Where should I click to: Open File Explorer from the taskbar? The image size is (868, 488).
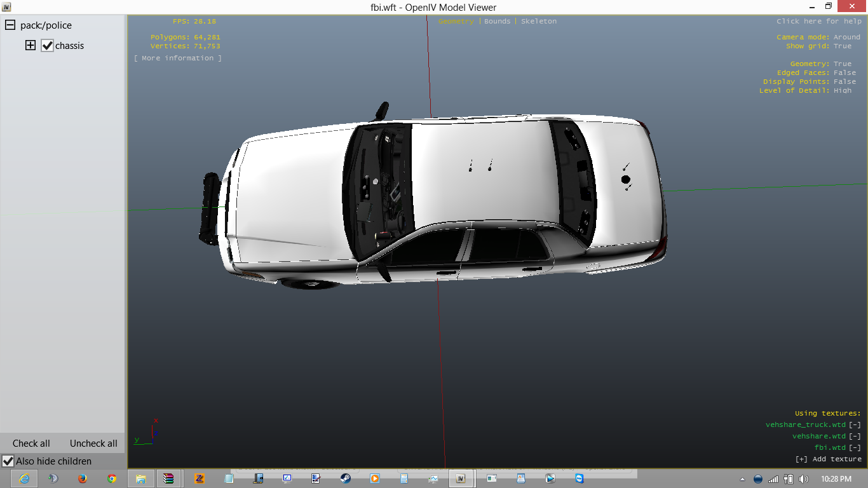(x=140, y=478)
